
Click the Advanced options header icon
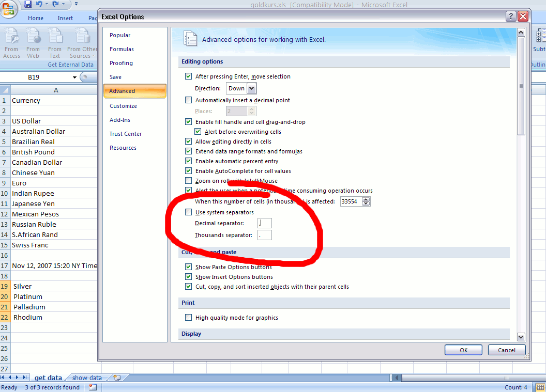pyautogui.click(x=190, y=39)
